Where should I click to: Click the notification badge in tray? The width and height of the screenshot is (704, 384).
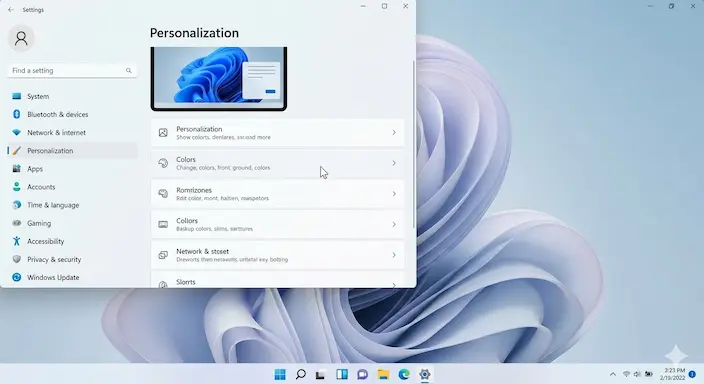pos(692,374)
